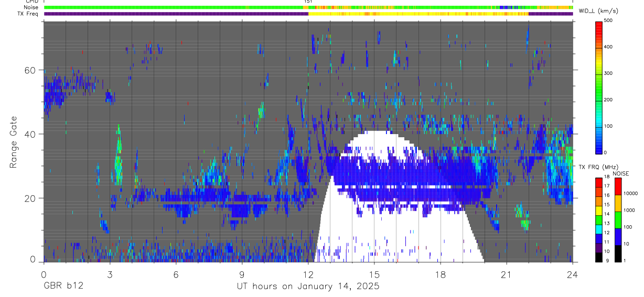Select the "GBR b12" radar beam label
This screenshot has height=297, width=644.
(63, 287)
